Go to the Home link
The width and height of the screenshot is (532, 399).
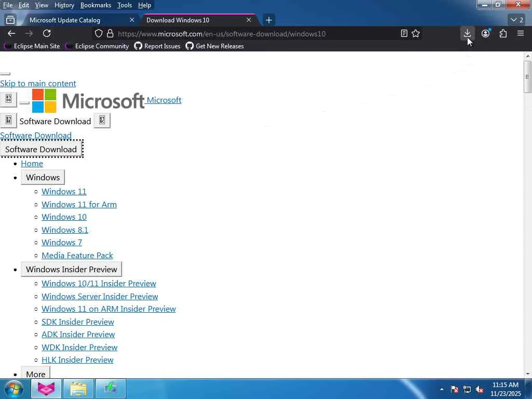click(x=32, y=164)
